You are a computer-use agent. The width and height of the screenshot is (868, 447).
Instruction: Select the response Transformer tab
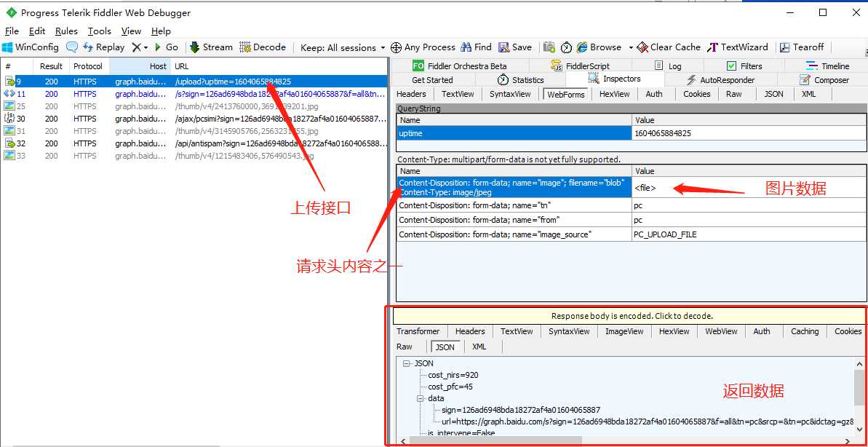click(x=418, y=331)
